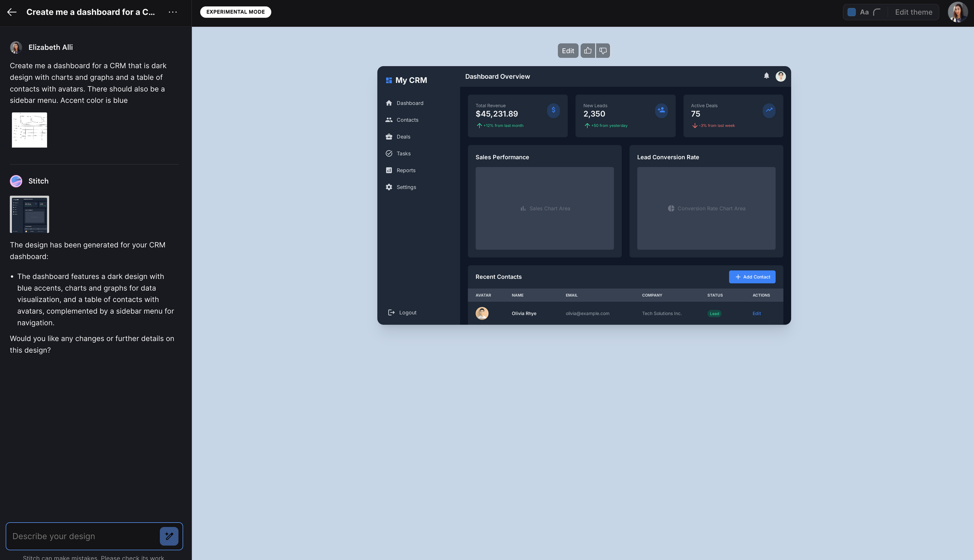Click the magic wand icon to generate
This screenshot has width=974, height=560.
point(169,536)
